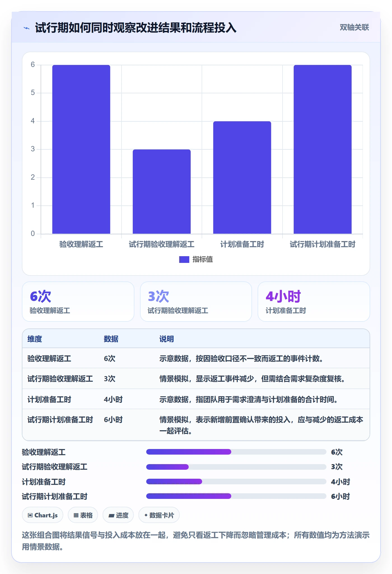This screenshot has width=392, height=574.
Task: Click the 试行期计划准备工时 chart bar
Action: (x=323, y=149)
